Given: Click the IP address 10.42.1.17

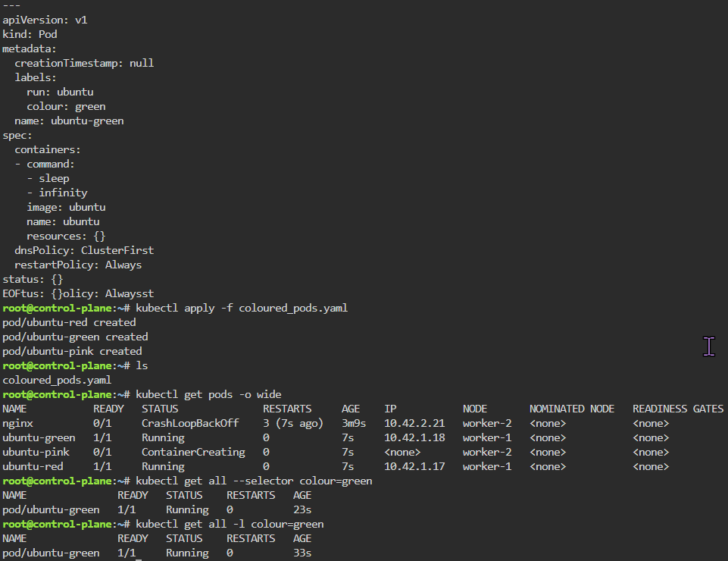Looking at the screenshot, I should pos(414,466).
